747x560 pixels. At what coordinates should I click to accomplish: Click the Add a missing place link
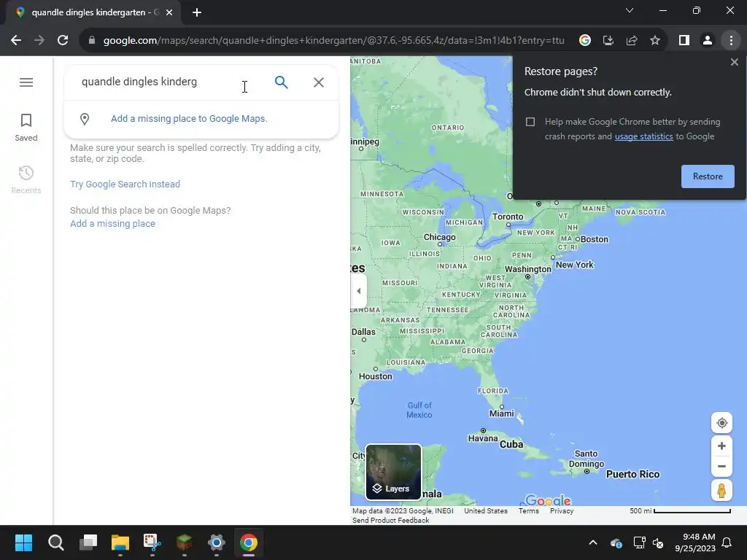[112, 224]
